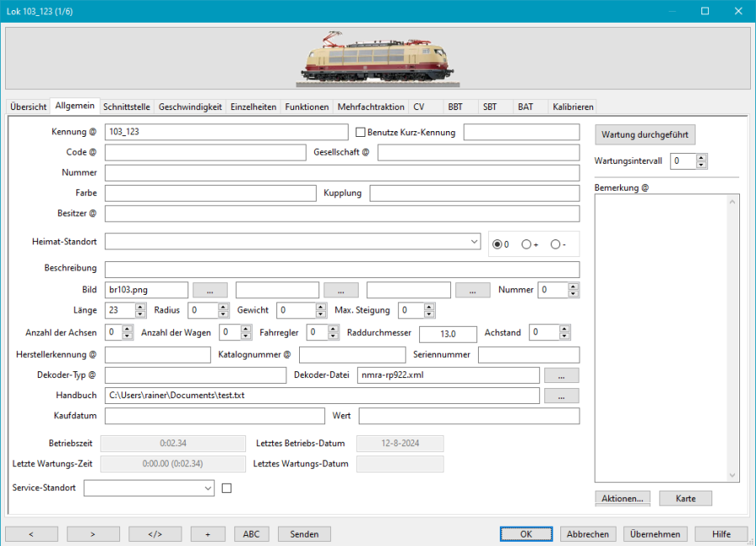Viewport: 756px width, 546px height.
Task: Switch to the Geschwindigkeit tab
Action: pos(190,108)
